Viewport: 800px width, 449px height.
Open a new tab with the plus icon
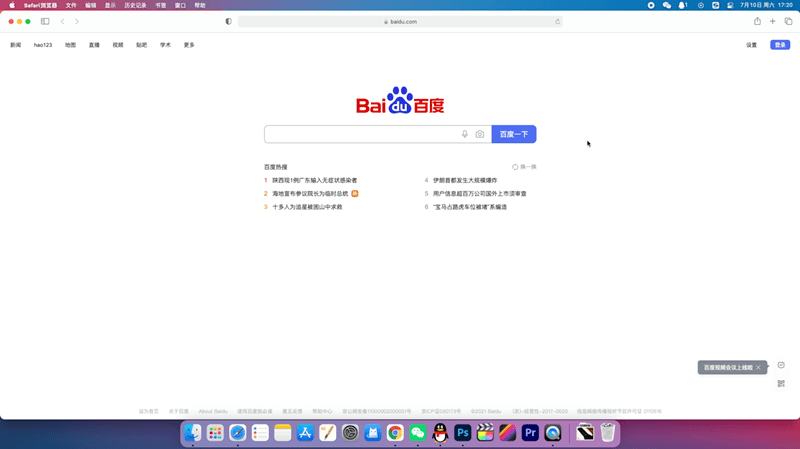tap(772, 21)
